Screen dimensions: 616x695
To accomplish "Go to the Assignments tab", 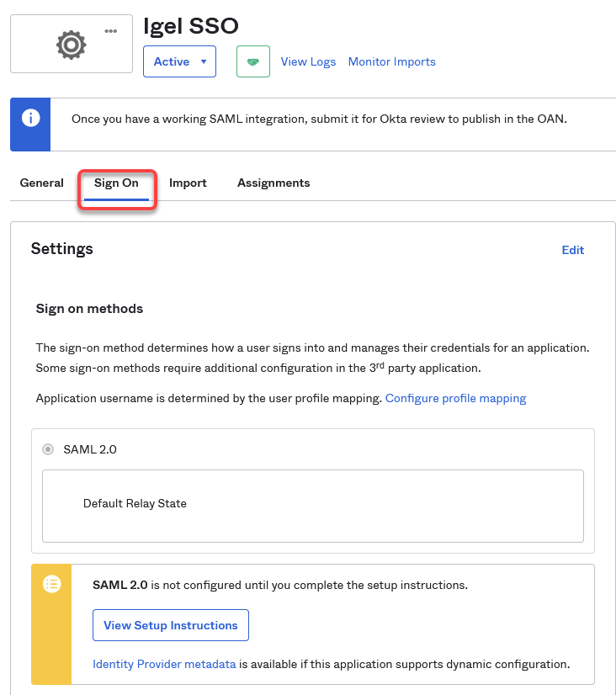I will pyautogui.click(x=273, y=183).
